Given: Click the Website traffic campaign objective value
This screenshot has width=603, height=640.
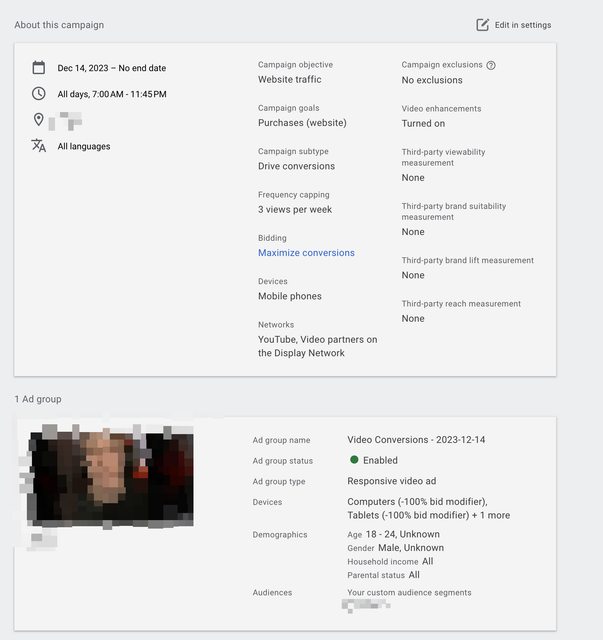Looking at the screenshot, I should coord(289,80).
